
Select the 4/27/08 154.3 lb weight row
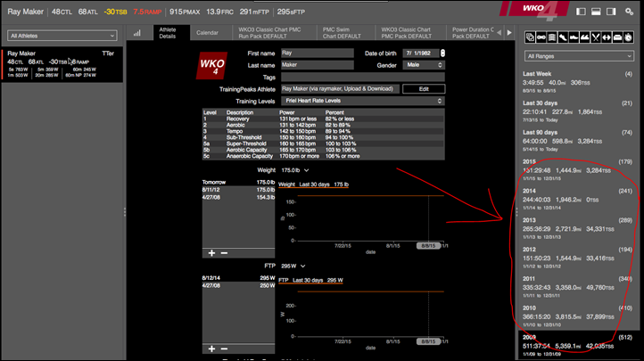point(238,197)
